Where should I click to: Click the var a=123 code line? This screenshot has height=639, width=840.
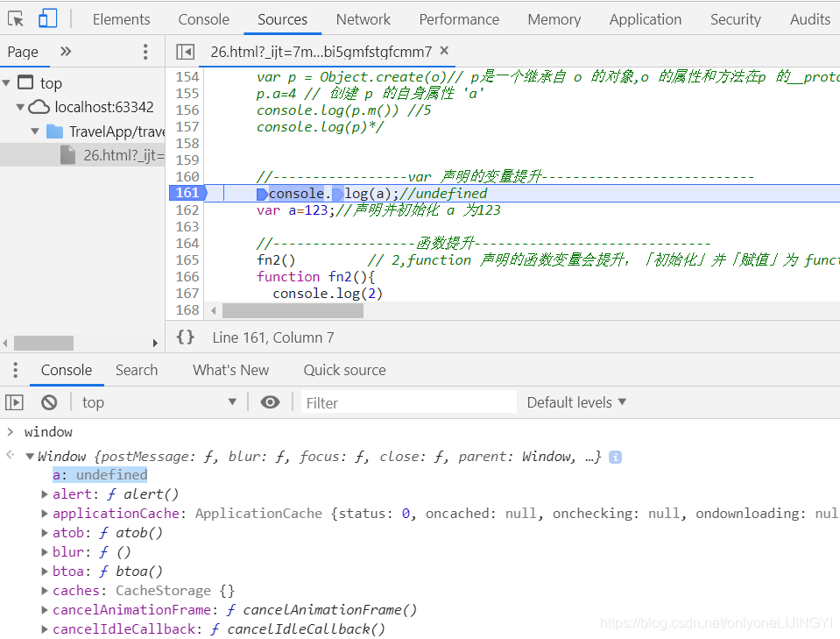(x=378, y=210)
